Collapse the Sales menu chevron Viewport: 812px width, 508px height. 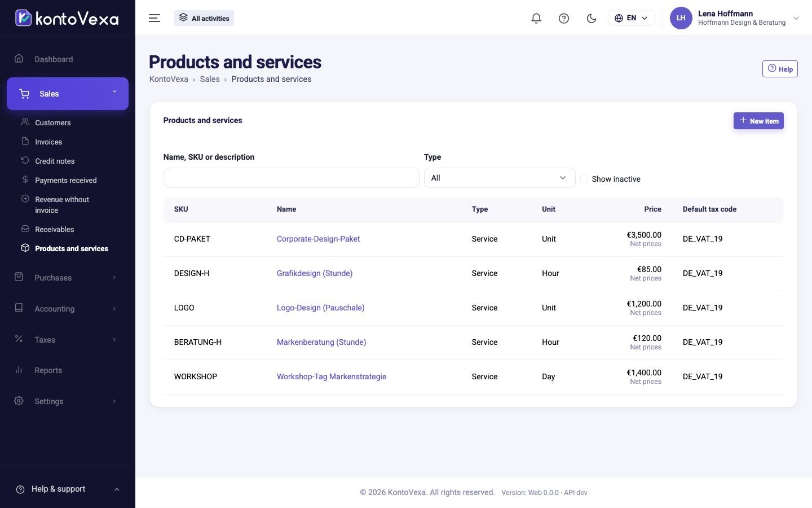pyautogui.click(x=114, y=91)
